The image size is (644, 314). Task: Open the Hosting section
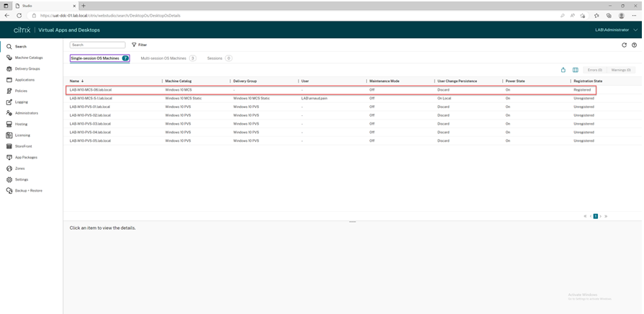coord(21,124)
